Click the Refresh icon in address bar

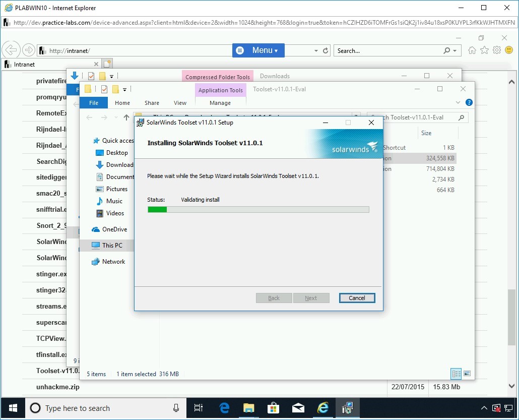[326, 51]
